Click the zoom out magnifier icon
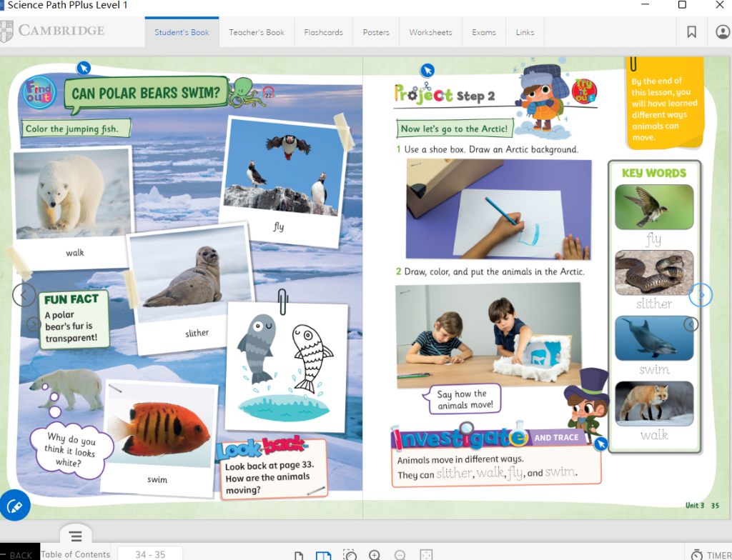 400,555
